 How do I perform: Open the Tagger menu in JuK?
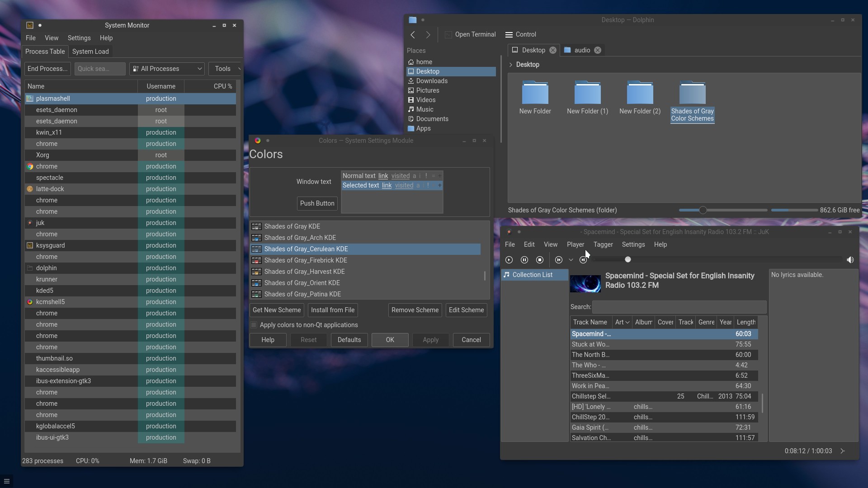603,244
